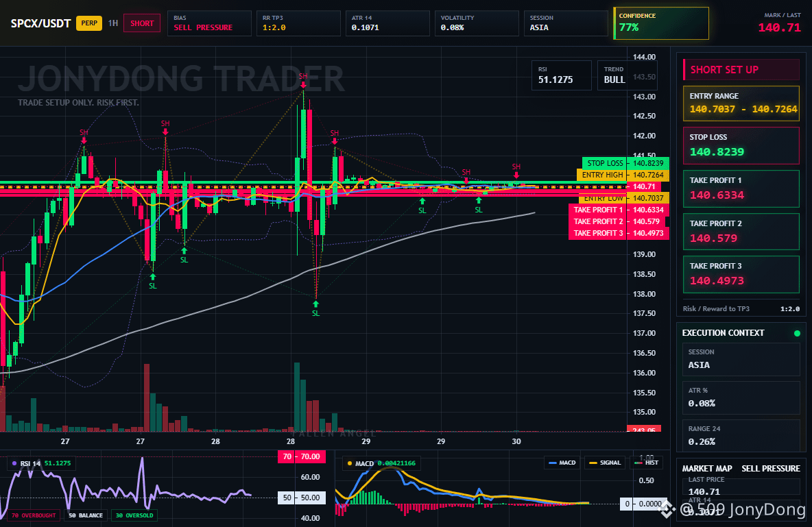Image resolution: width=812 pixels, height=527 pixels.
Task: Click the 30 OVERSOLD tag
Action: point(134,515)
